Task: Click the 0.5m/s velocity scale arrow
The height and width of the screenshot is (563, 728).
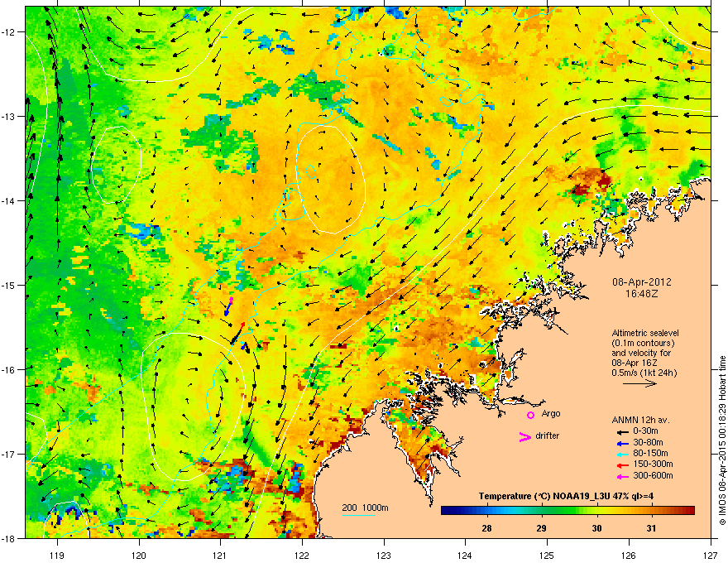Action: click(x=639, y=383)
